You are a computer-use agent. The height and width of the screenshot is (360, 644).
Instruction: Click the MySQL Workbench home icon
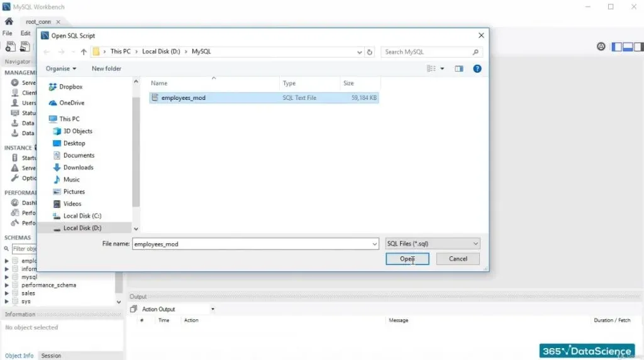pyautogui.click(x=9, y=21)
